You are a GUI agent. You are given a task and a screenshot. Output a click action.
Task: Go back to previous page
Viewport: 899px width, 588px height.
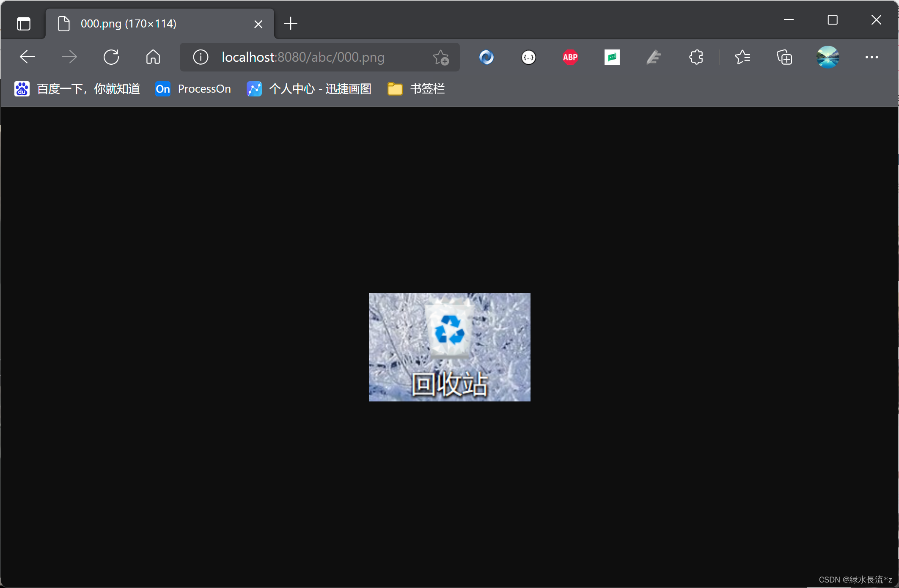coord(27,57)
